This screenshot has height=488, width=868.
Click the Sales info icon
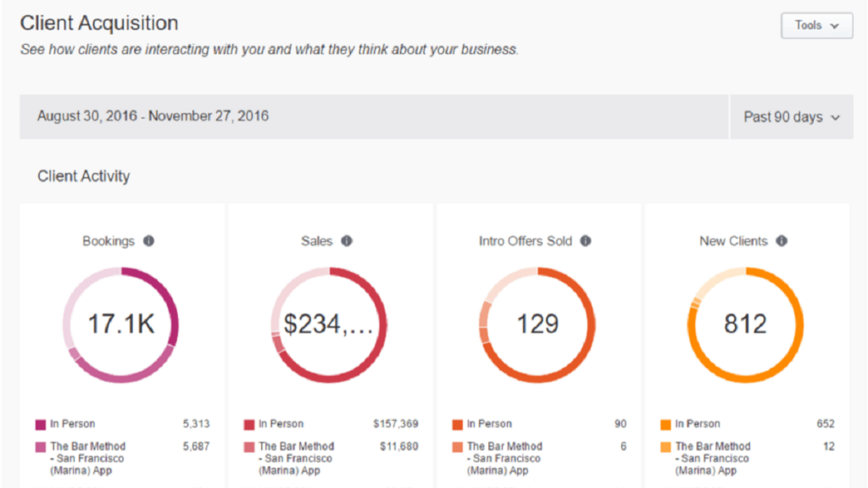coord(345,241)
